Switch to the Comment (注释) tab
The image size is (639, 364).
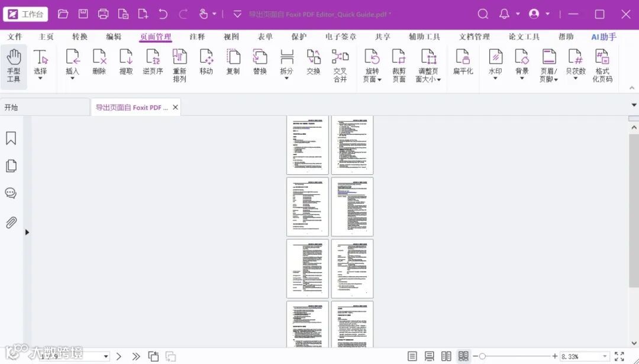tap(197, 37)
